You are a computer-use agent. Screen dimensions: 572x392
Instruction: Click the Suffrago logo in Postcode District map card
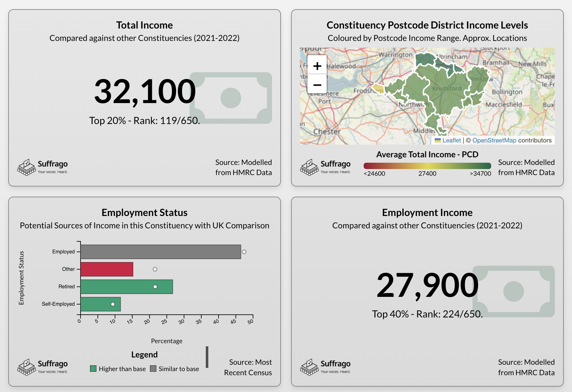pos(325,167)
